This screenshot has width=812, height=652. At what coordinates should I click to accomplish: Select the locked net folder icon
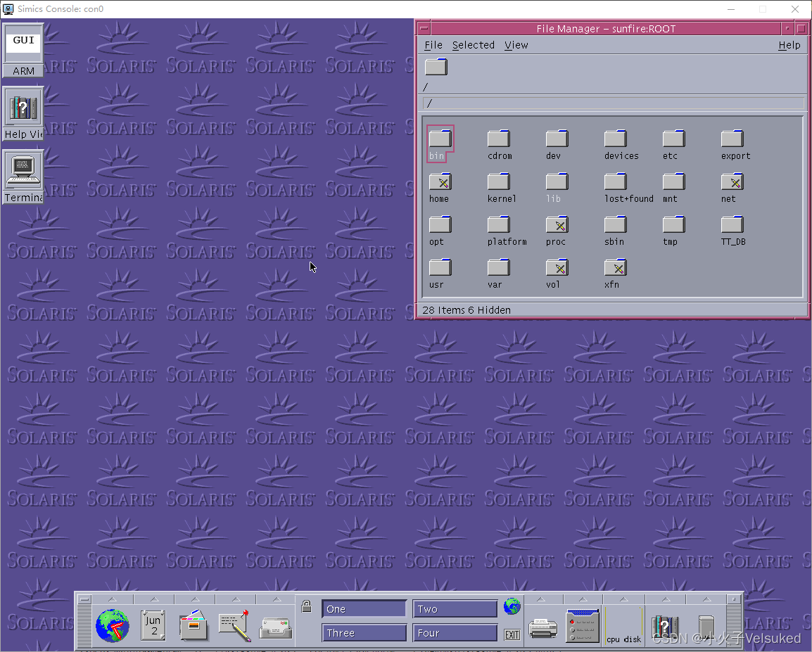click(x=732, y=181)
